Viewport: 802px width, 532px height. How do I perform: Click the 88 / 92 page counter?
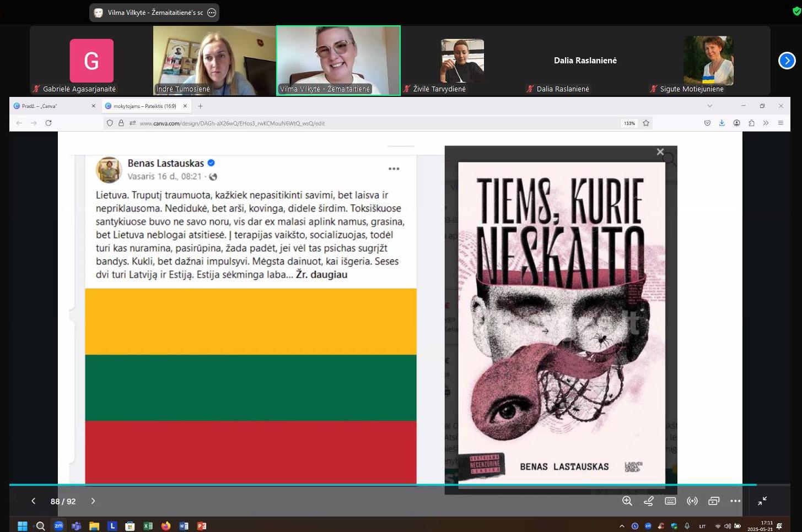(63, 501)
